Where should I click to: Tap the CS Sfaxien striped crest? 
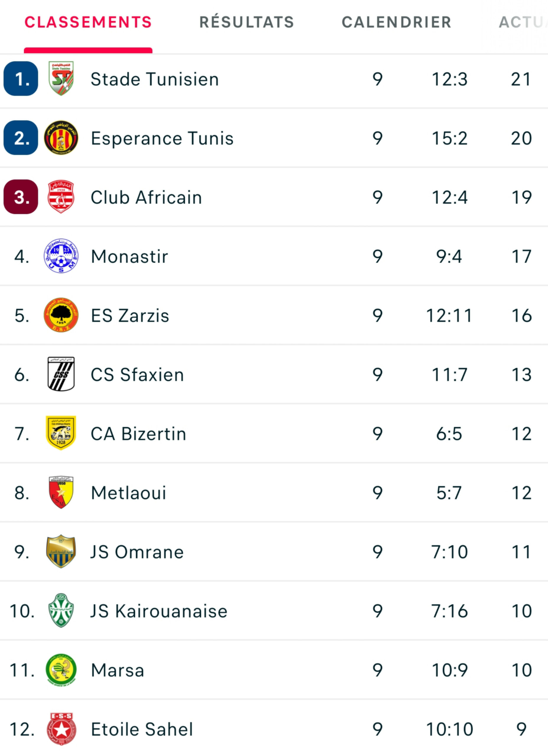click(x=61, y=374)
